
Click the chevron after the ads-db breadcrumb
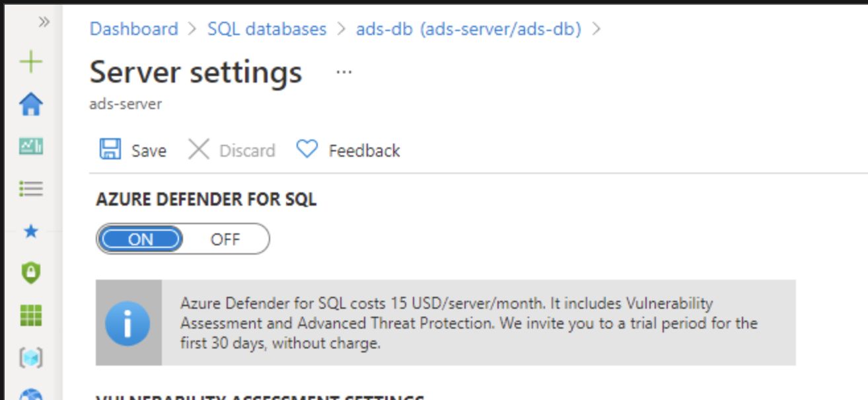tap(597, 29)
